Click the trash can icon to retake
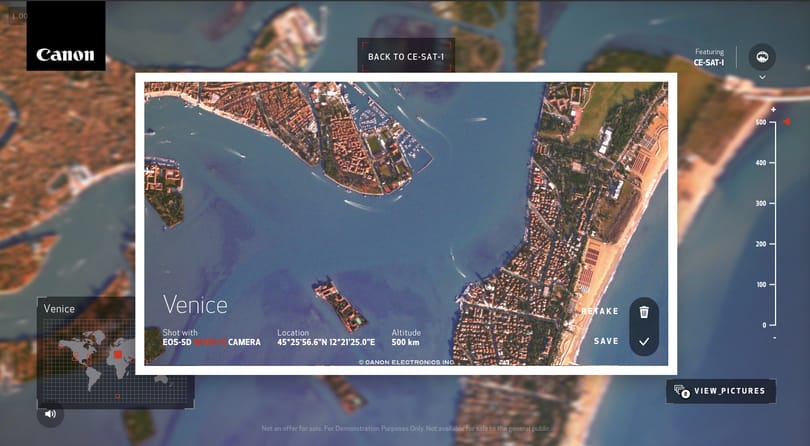Screen dimensions: 810x446 click(644, 312)
